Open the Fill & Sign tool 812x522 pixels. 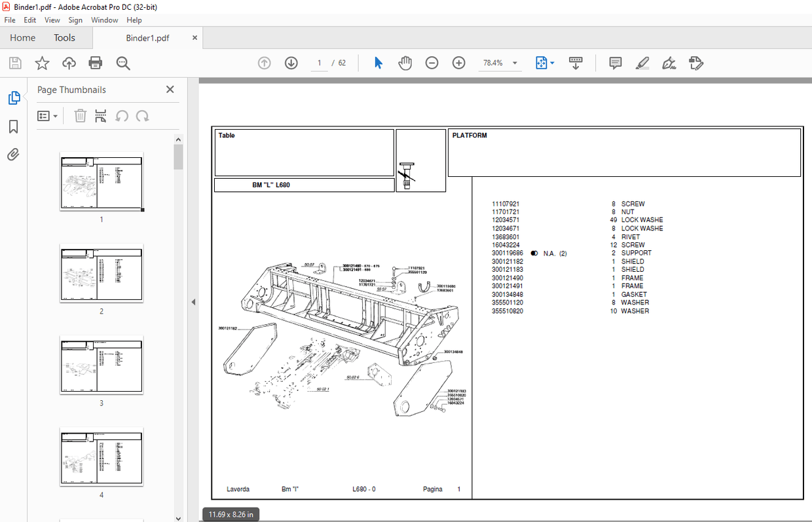[669, 62]
